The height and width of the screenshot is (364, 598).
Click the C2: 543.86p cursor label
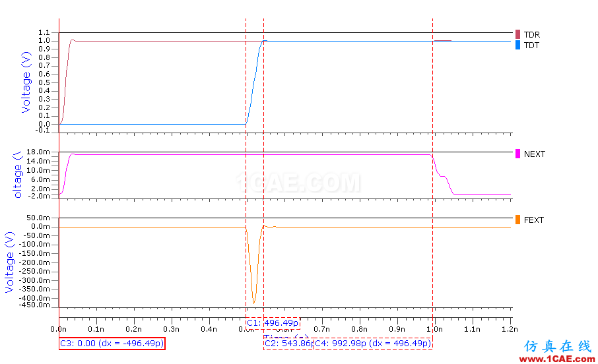(288, 344)
